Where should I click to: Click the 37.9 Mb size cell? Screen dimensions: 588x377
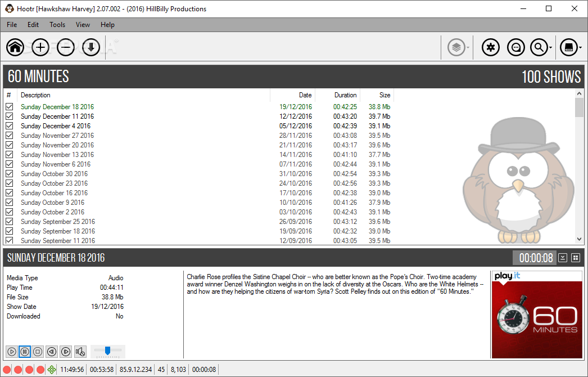[x=379, y=203]
